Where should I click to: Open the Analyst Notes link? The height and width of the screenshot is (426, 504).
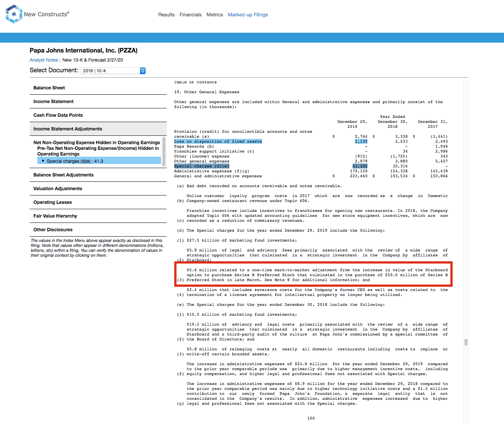tap(44, 60)
